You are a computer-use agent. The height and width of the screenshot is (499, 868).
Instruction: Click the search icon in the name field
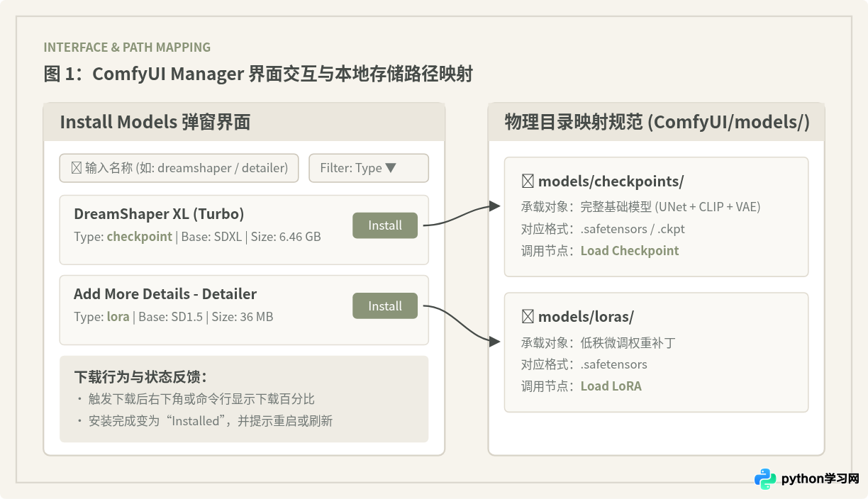77,168
